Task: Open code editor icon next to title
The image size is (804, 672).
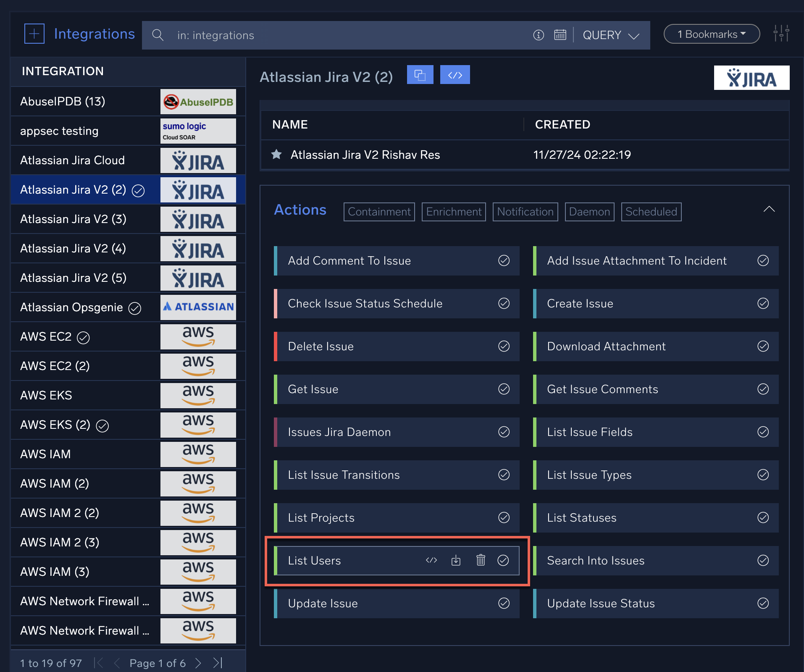Action: pyautogui.click(x=455, y=75)
